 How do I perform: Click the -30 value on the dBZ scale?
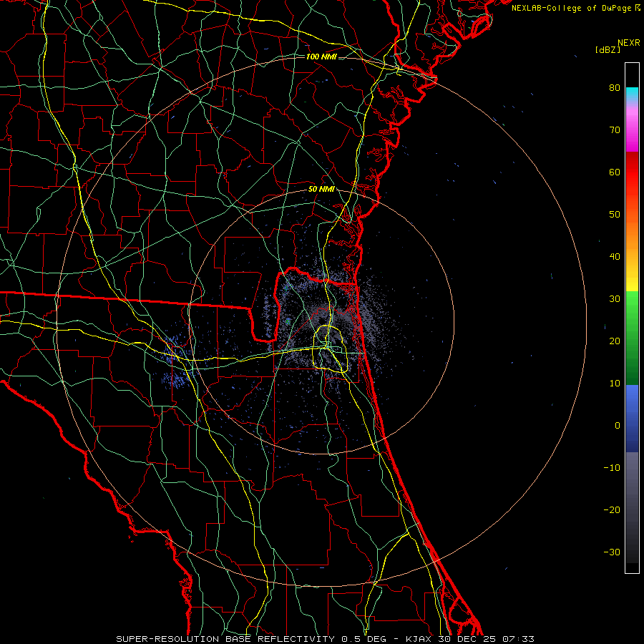612,552
